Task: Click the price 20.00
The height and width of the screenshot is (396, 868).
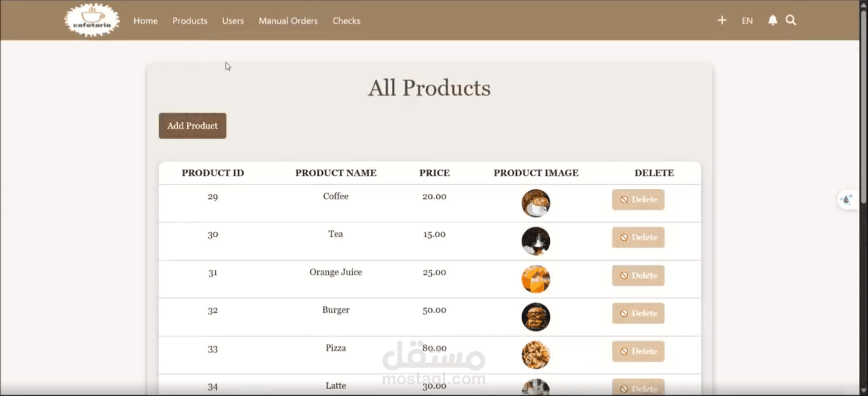Action: click(434, 197)
